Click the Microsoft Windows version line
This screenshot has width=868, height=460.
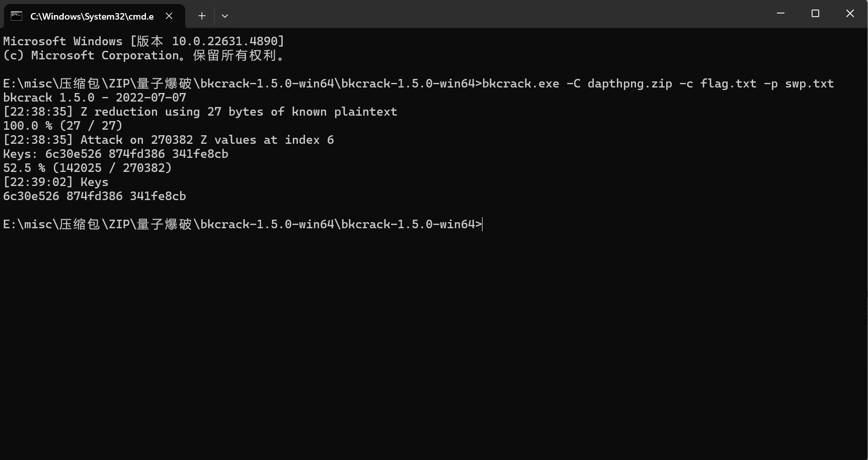tap(144, 41)
